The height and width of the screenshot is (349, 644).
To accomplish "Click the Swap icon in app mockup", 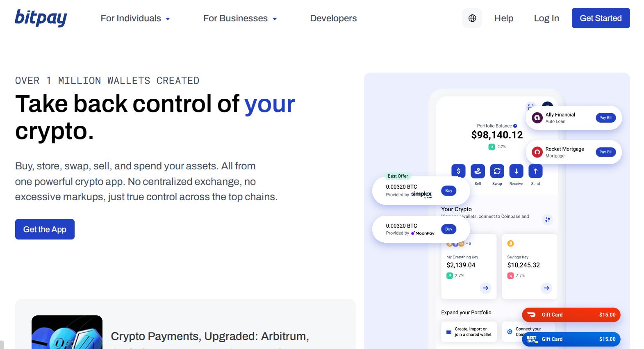I will (497, 171).
